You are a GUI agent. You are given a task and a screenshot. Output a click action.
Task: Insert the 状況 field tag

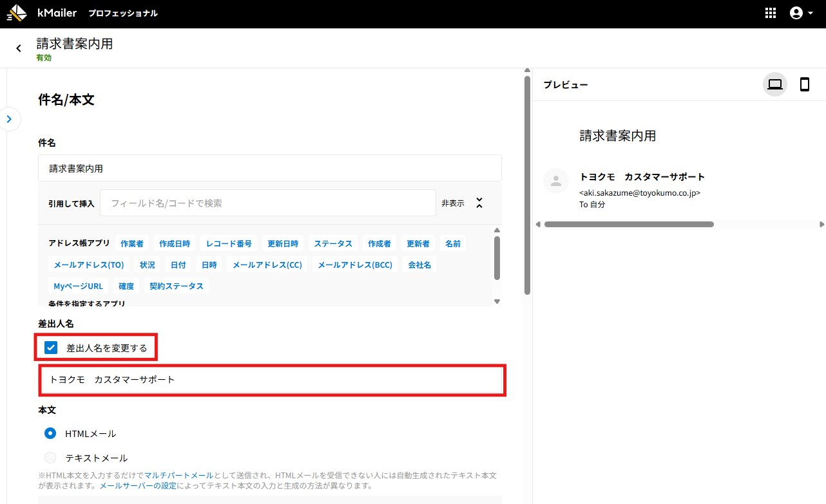coord(148,265)
